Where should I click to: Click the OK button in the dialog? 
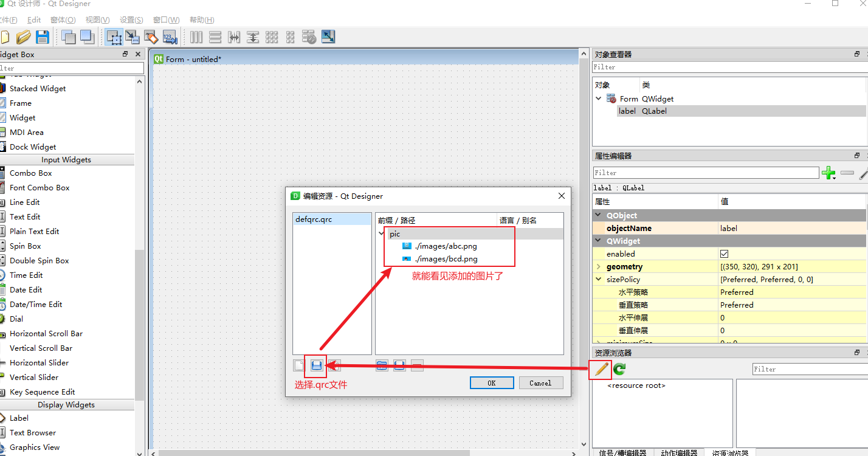492,382
